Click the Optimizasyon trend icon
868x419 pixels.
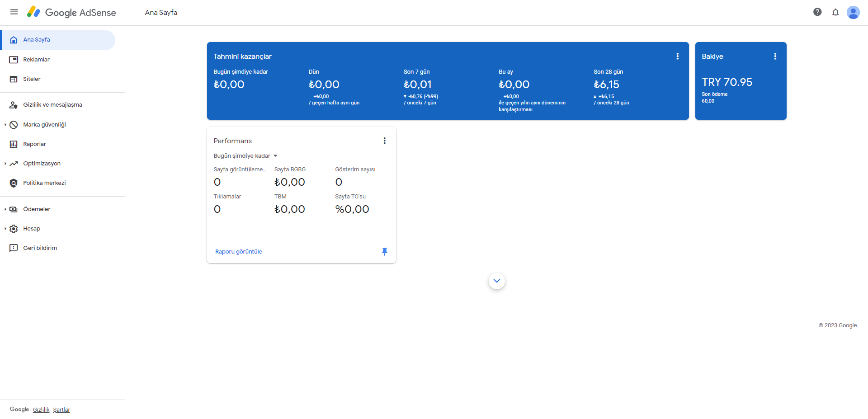(14, 164)
